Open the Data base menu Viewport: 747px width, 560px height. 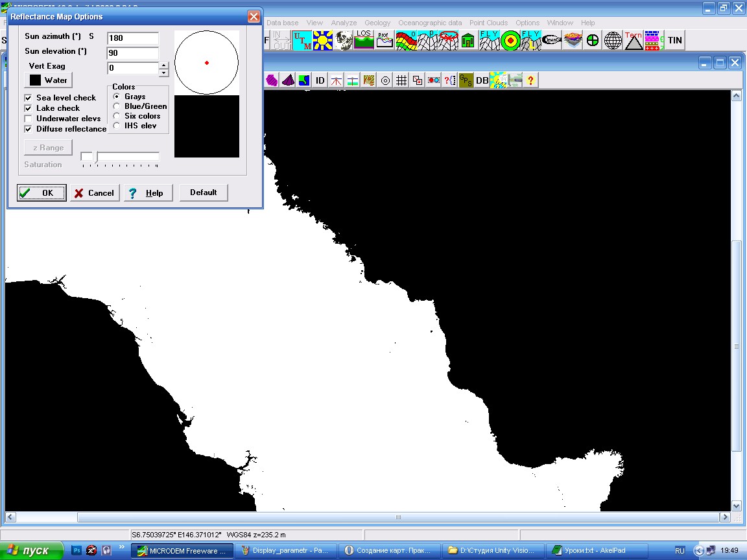pyautogui.click(x=283, y=23)
